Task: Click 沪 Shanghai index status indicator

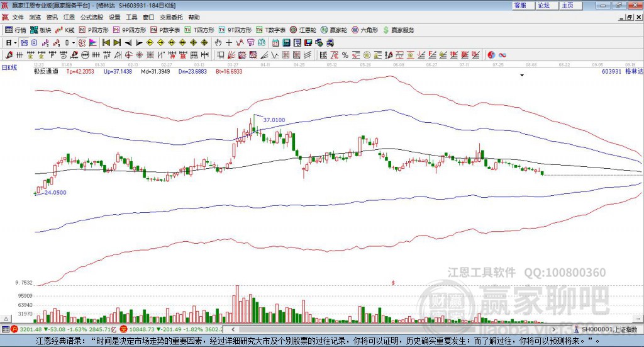Action: 14,329
